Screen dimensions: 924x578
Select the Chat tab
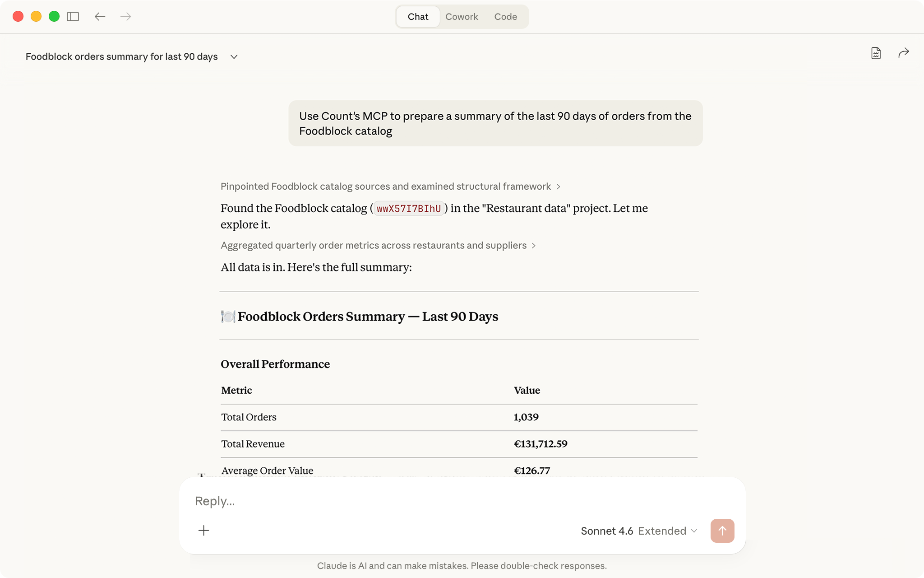(x=418, y=16)
